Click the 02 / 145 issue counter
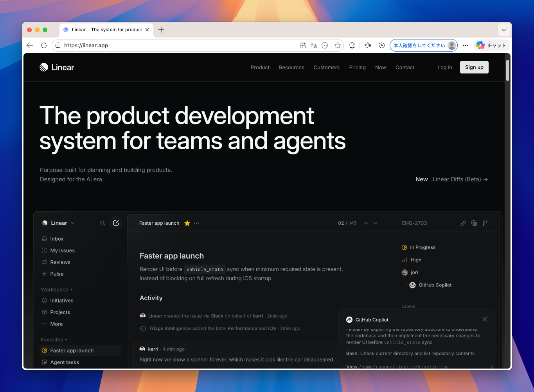The height and width of the screenshot is (392, 534). [x=347, y=223]
